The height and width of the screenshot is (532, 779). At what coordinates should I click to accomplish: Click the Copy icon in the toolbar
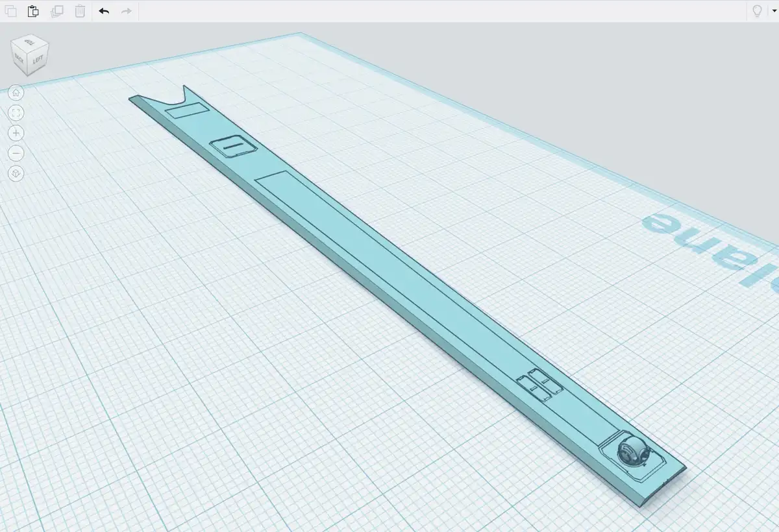tap(10, 11)
